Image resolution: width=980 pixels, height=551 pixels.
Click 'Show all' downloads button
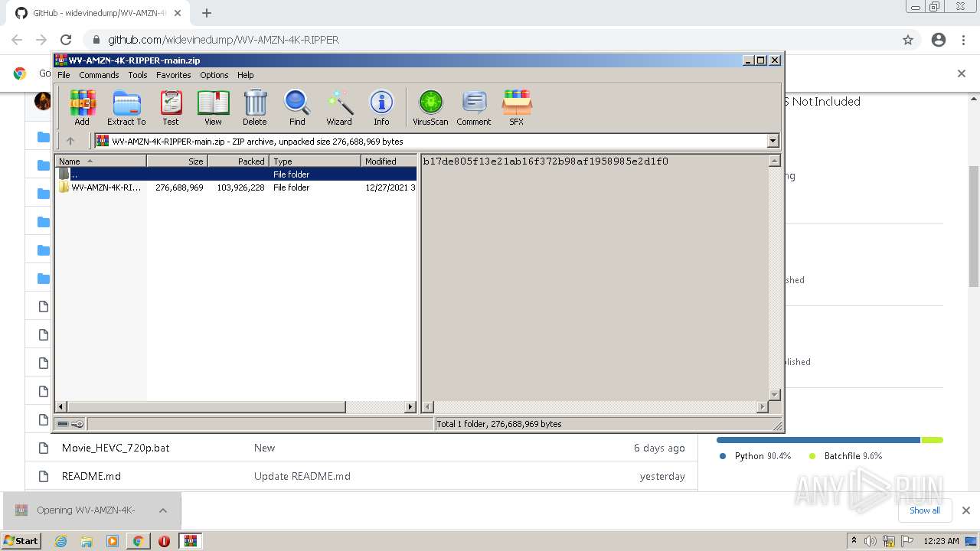point(925,510)
